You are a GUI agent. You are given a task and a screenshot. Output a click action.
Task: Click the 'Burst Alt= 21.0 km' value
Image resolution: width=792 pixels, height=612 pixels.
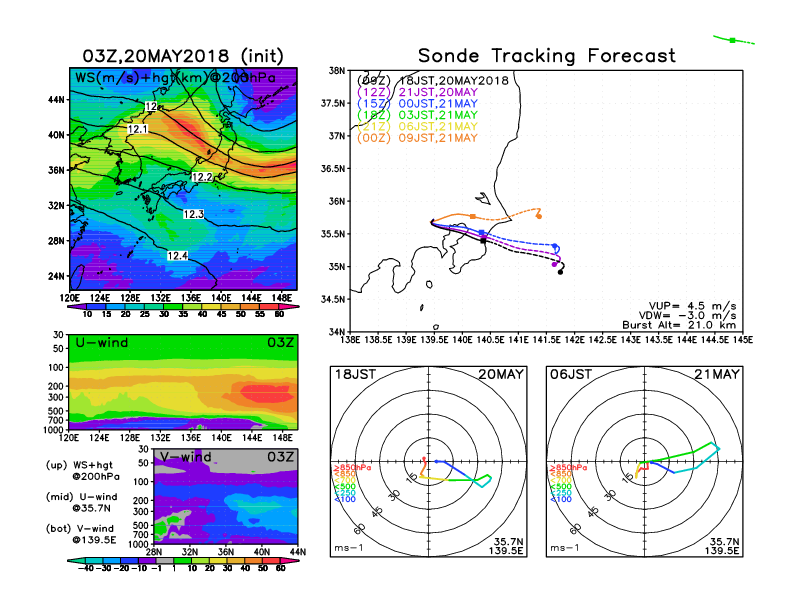coord(679,325)
